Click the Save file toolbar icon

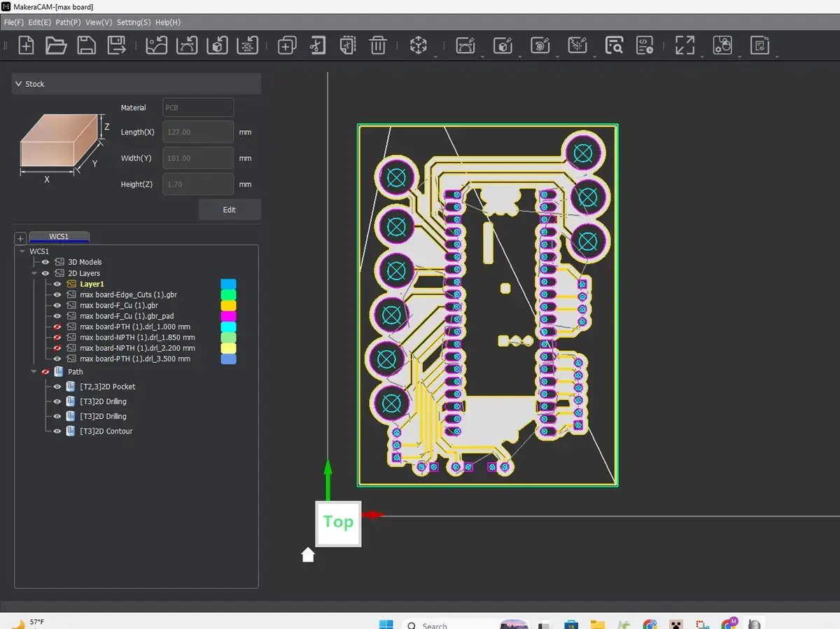point(86,46)
